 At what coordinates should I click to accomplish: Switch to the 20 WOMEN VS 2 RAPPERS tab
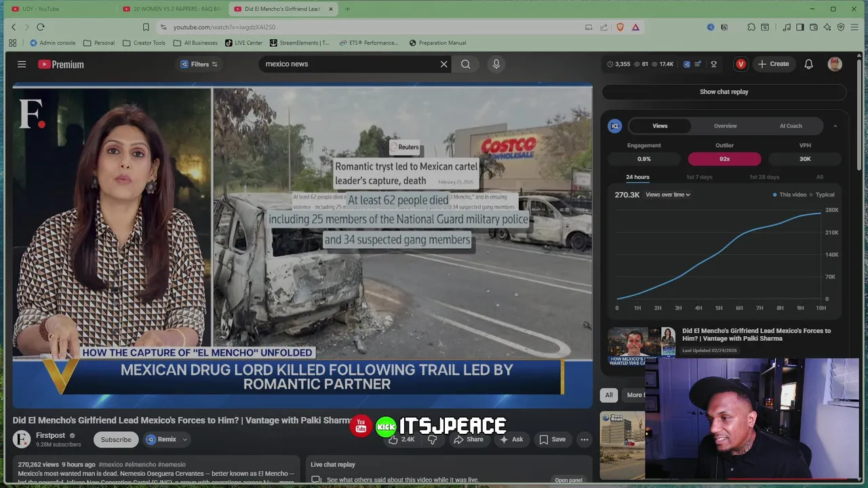[171, 9]
